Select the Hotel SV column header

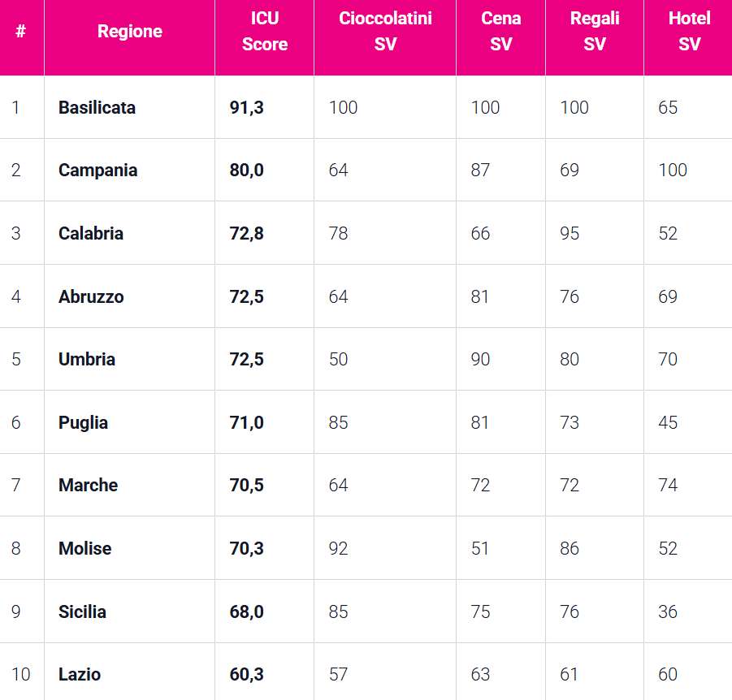click(x=689, y=32)
